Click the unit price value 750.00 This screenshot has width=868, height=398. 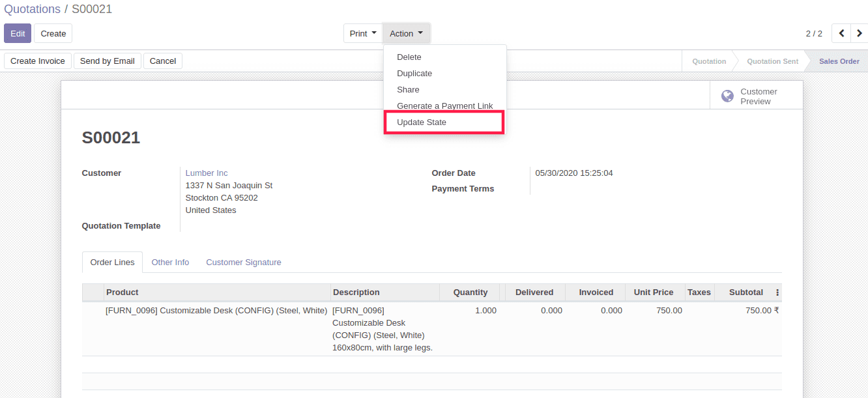tap(669, 311)
